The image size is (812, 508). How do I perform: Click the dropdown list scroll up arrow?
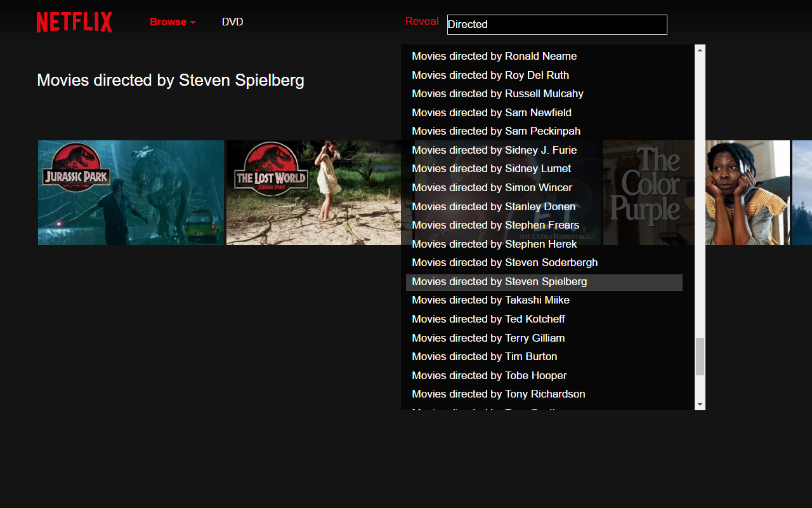point(700,50)
